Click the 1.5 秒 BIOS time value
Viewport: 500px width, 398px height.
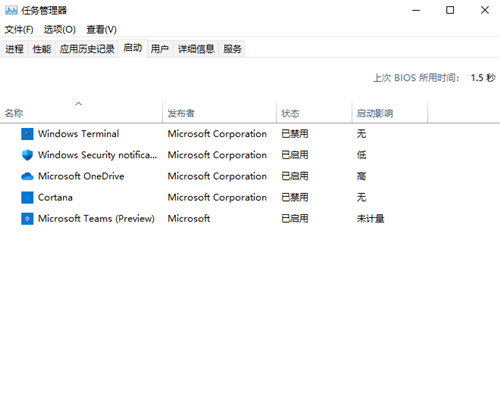pos(483,78)
